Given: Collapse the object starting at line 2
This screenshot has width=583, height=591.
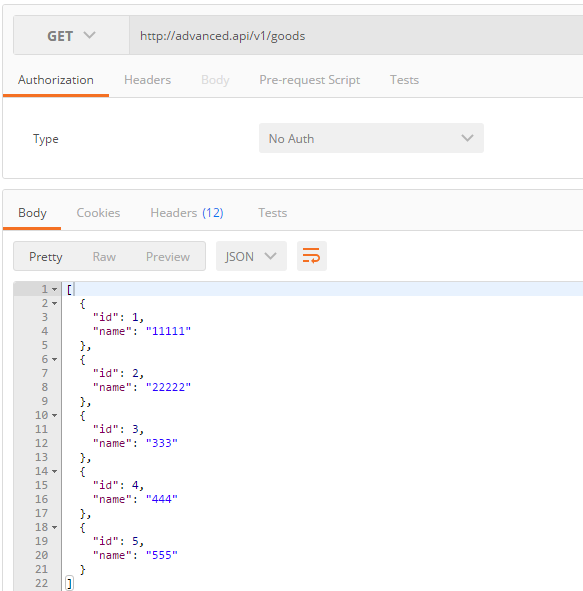Looking at the screenshot, I should click(55, 303).
